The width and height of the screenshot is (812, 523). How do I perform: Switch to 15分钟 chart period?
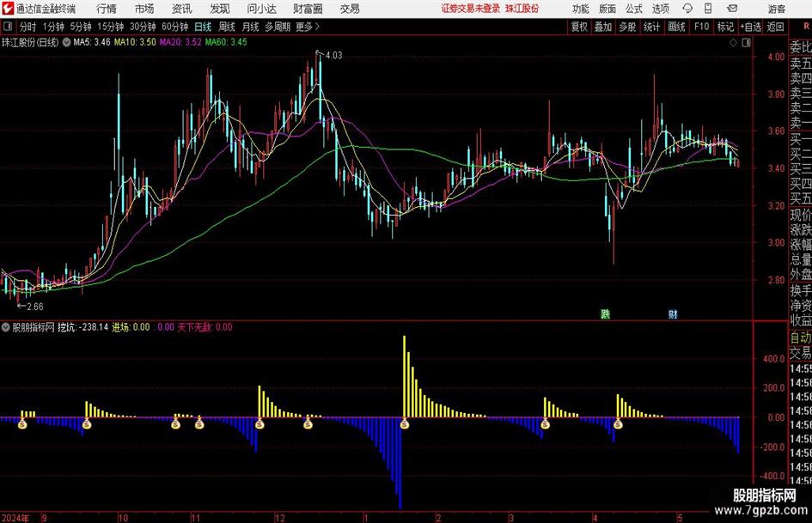110,27
